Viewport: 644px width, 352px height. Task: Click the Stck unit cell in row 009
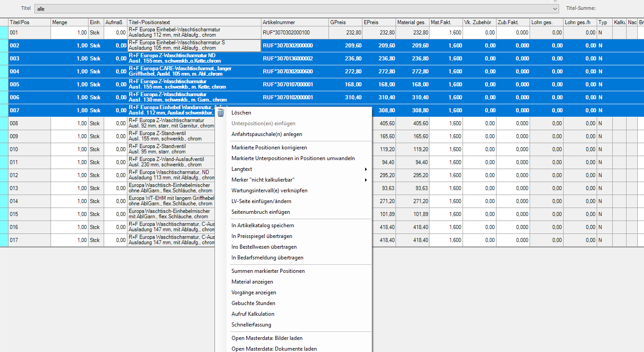[x=96, y=136]
